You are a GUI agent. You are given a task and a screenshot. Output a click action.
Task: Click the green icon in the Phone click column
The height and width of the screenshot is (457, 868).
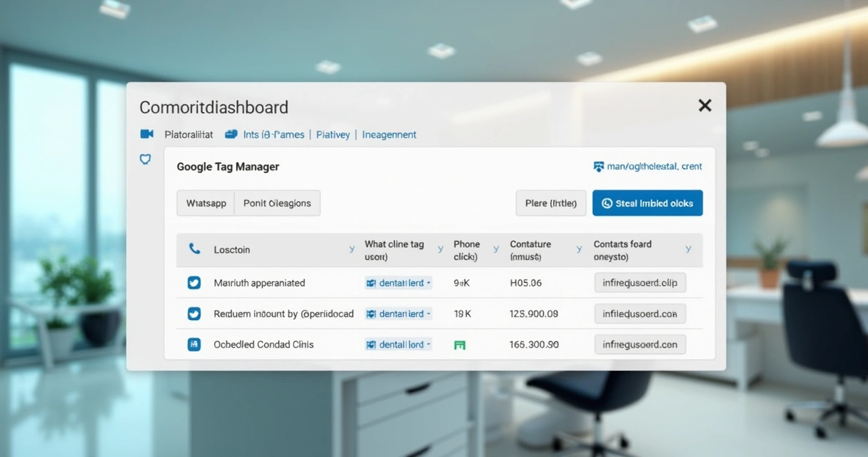click(x=460, y=343)
